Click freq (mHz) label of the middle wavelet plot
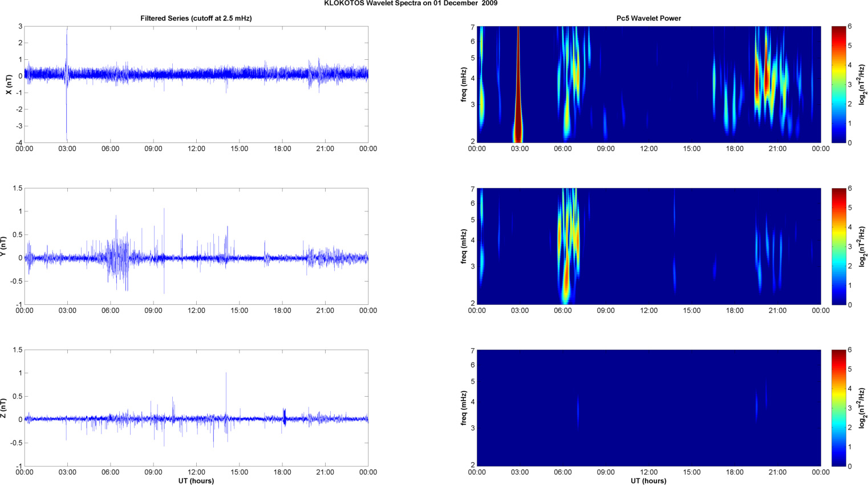This screenshot has width=868, height=485. pos(464,246)
